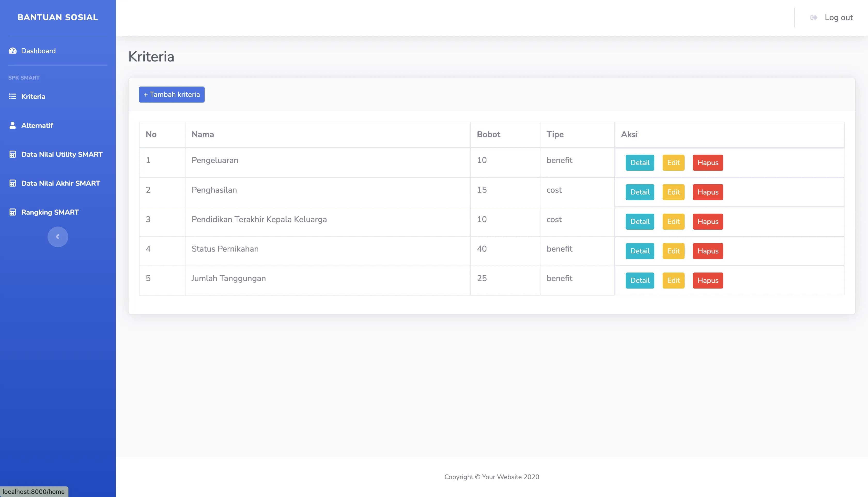Click the Dashboard gauge icon
Screen dimensions: 868x497
point(13,51)
